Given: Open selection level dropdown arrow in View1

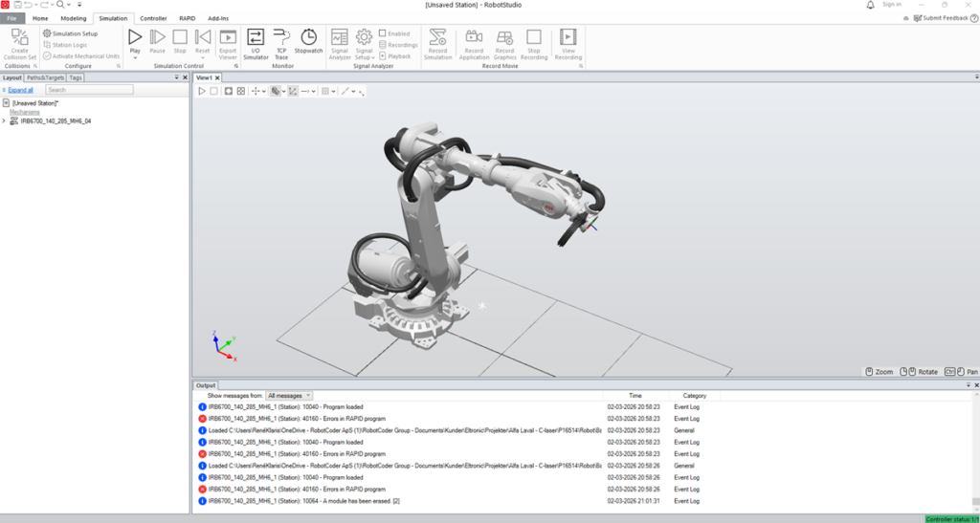Looking at the screenshot, I should click(x=283, y=91).
